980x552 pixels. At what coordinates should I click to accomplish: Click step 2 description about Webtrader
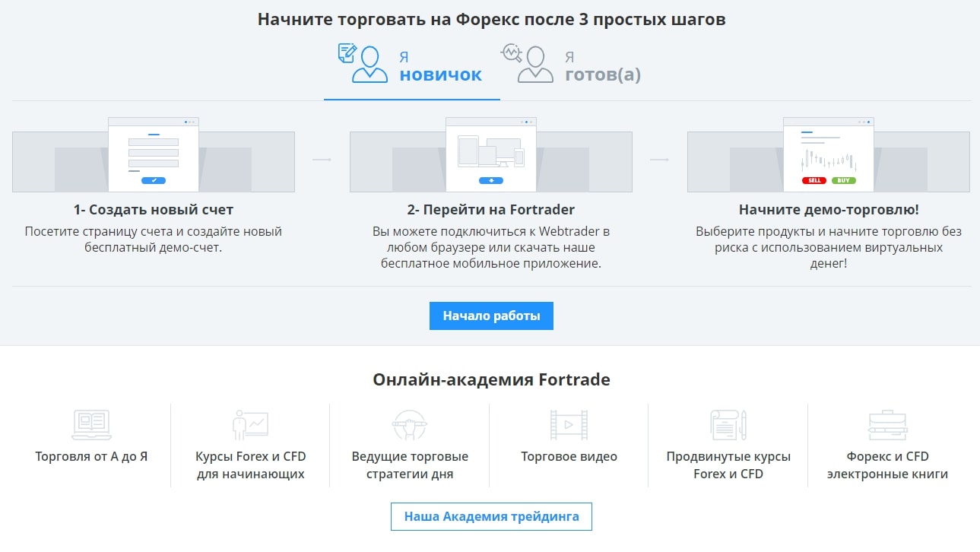pos(491,248)
